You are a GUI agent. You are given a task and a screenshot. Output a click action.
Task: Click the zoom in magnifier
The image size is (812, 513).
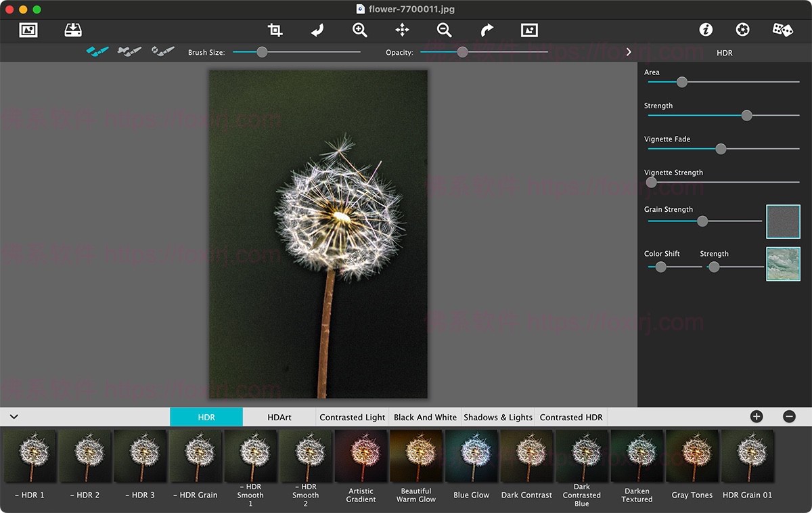point(360,30)
